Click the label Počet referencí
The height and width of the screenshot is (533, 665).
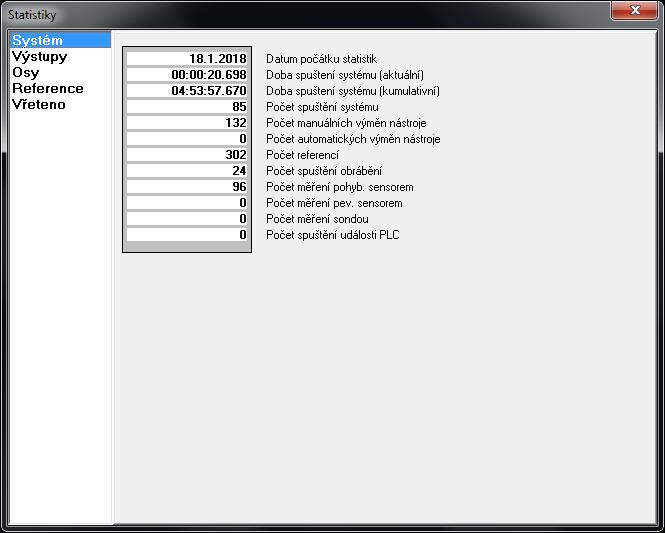click(302, 155)
